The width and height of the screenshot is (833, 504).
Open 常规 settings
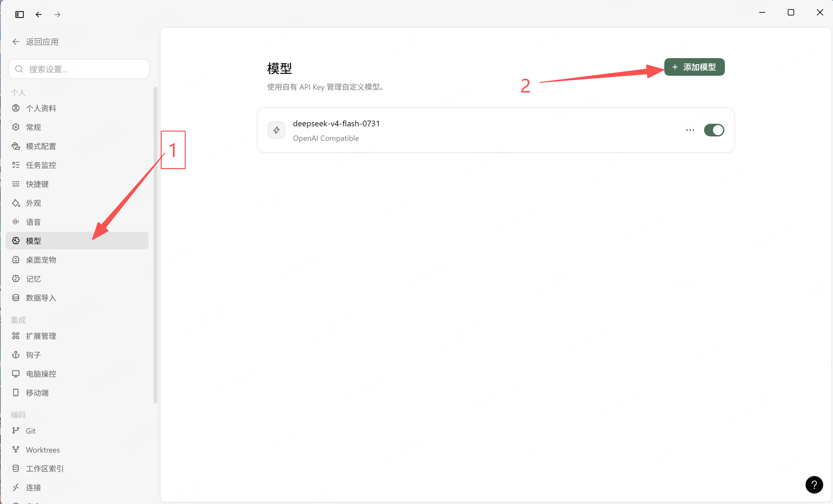pyautogui.click(x=77, y=127)
